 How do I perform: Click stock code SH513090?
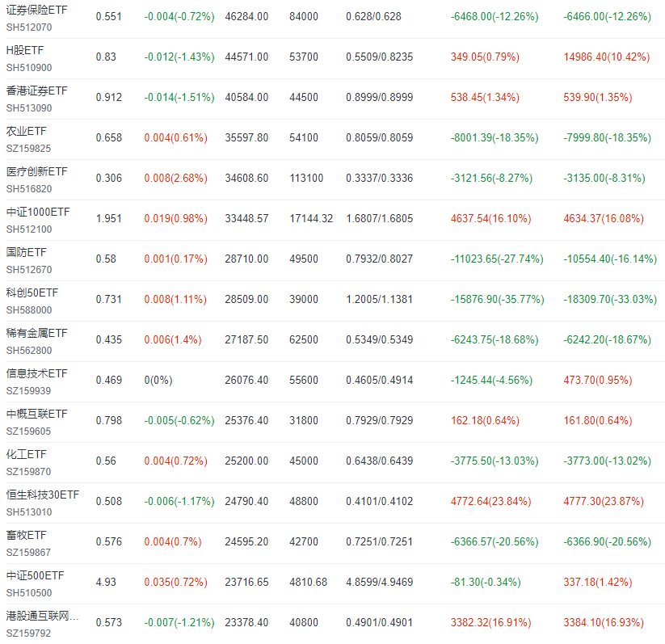pos(29,107)
